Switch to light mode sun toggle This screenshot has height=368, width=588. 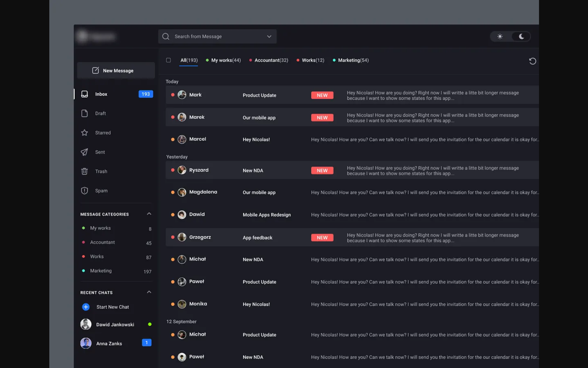(500, 36)
